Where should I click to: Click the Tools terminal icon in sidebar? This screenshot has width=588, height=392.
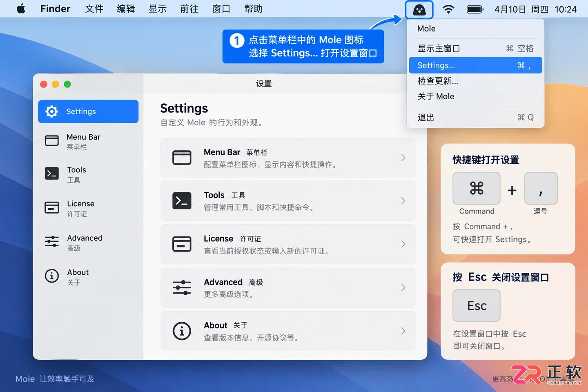pyautogui.click(x=52, y=174)
